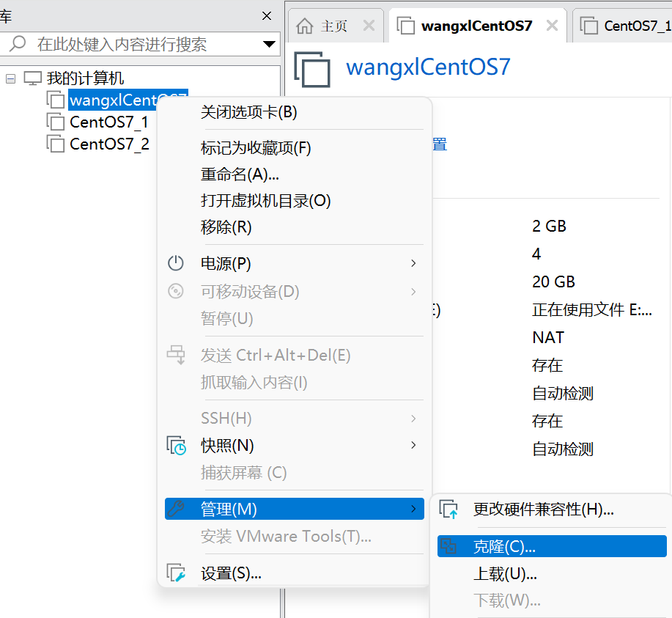The image size is (672, 618).
Task: Click the 我的计算机 monitor icon
Action: 32,78
